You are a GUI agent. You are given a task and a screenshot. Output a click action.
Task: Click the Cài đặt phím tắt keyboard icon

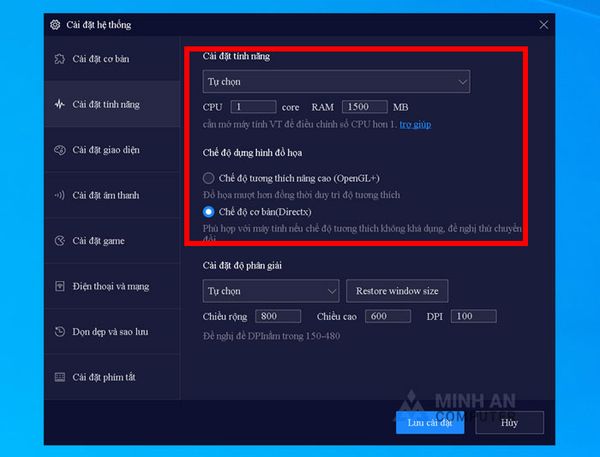(59, 377)
